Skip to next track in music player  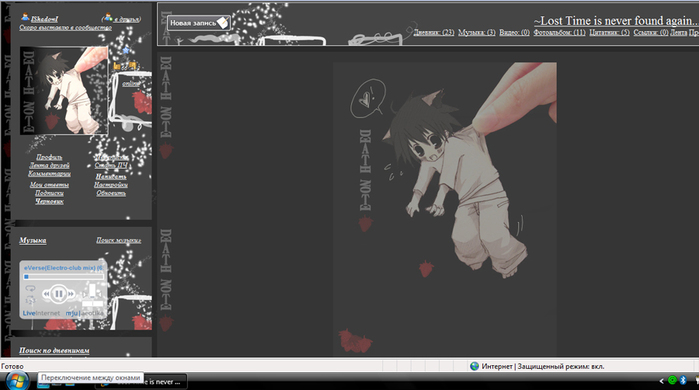coord(71,294)
